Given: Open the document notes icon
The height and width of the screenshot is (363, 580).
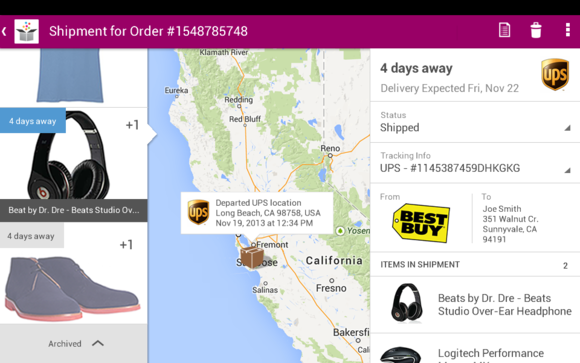Looking at the screenshot, I should [x=505, y=30].
